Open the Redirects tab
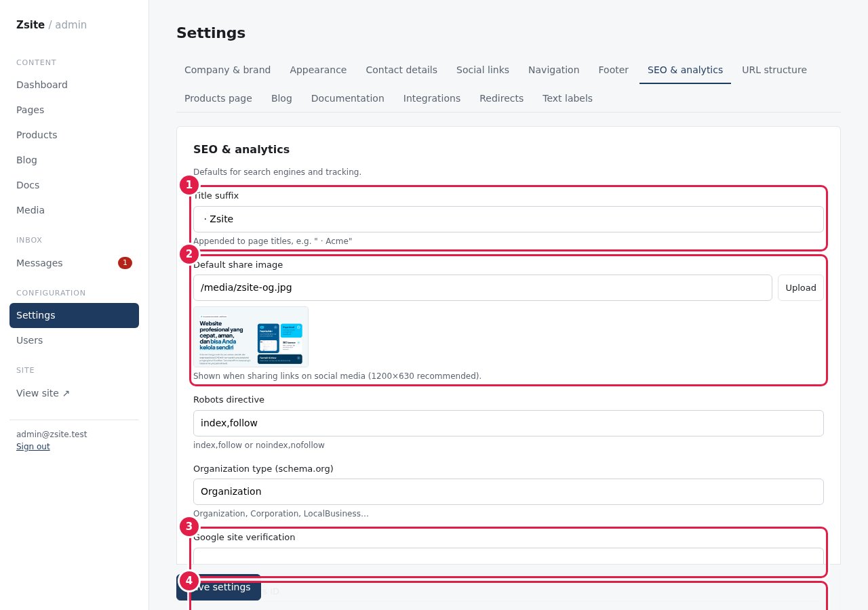 pyautogui.click(x=501, y=98)
